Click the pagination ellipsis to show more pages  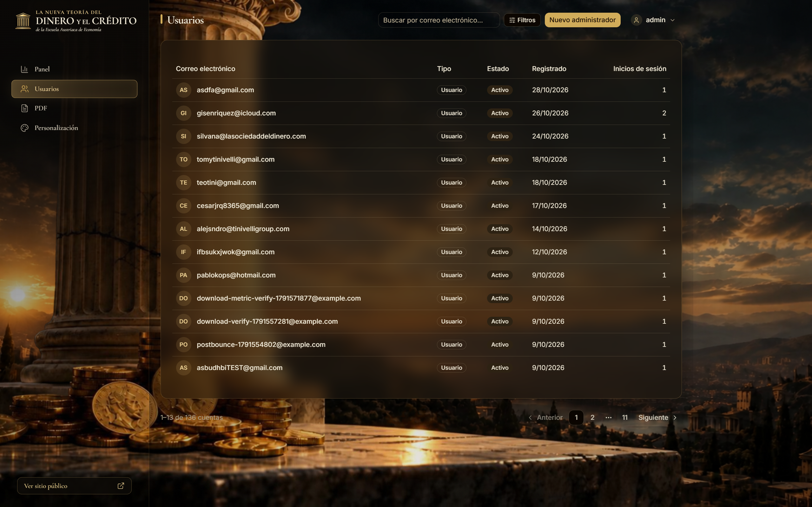coord(608,418)
